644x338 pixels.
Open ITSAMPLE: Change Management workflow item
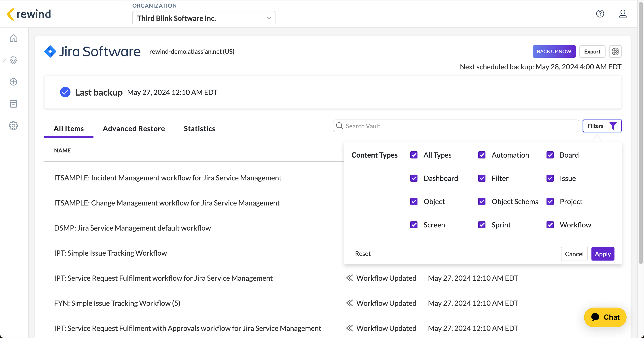point(167,203)
